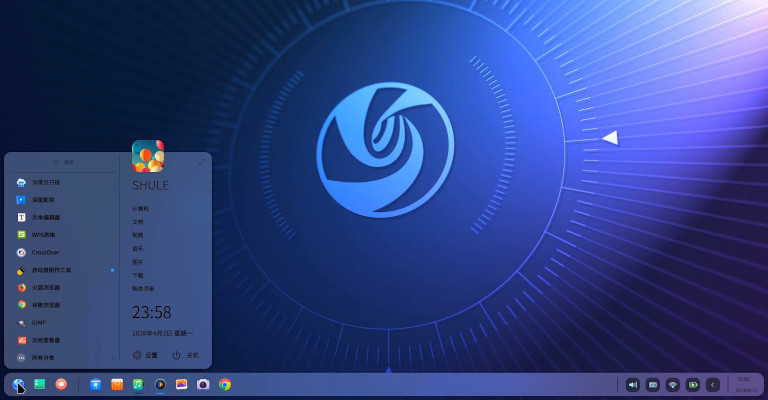Viewport: 768px width, 400px height.
Task: Launch the green music player dock icon
Action: tap(138, 384)
